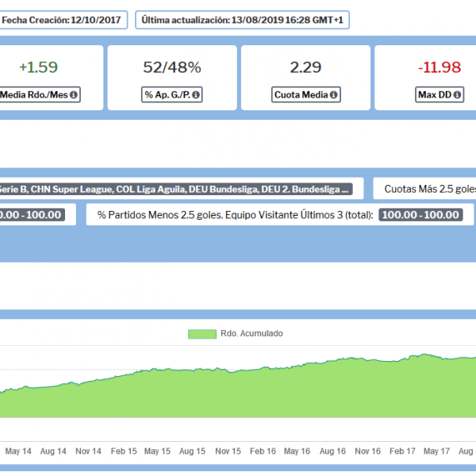Click the Feb 15 axis label
The height and width of the screenshot is (476, 476).
[x=124, y=451]
